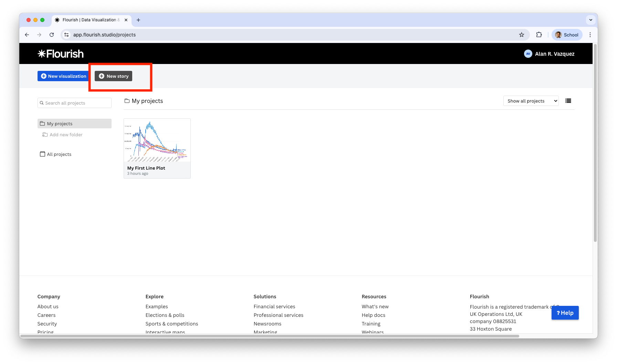617x364 pixels.
Task: Reload the page in browser
Action: pyautogui.click(x=52, y=35)
